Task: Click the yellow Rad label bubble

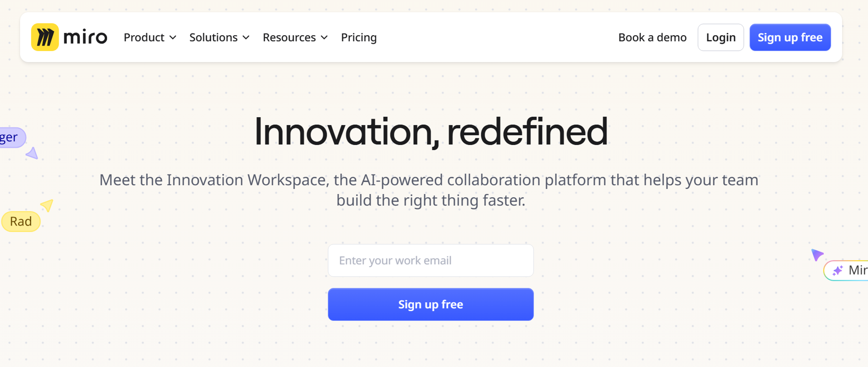Action: click(21, 221)
